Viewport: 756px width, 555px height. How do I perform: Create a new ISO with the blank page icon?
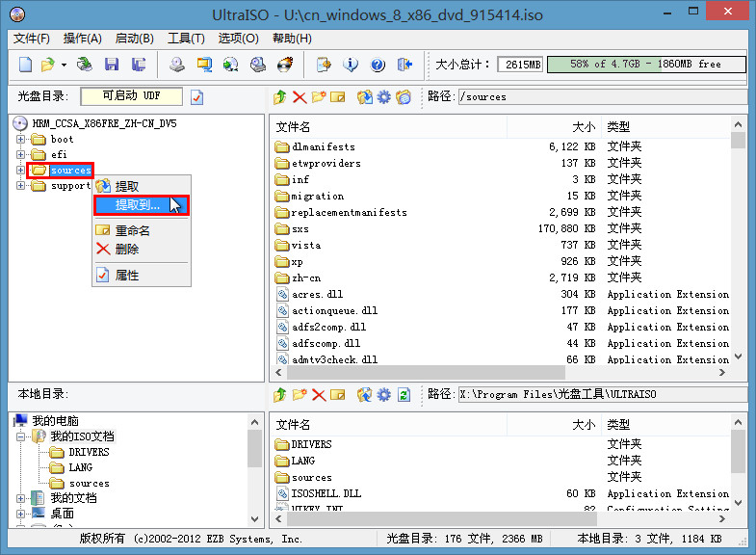[25, 65]
